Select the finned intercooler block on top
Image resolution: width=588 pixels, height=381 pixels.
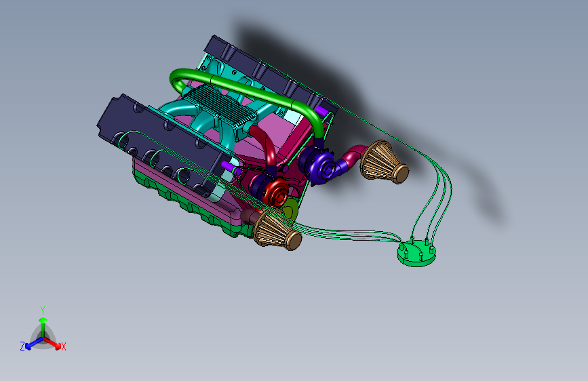pyautogui.click(x=219, y=106)
